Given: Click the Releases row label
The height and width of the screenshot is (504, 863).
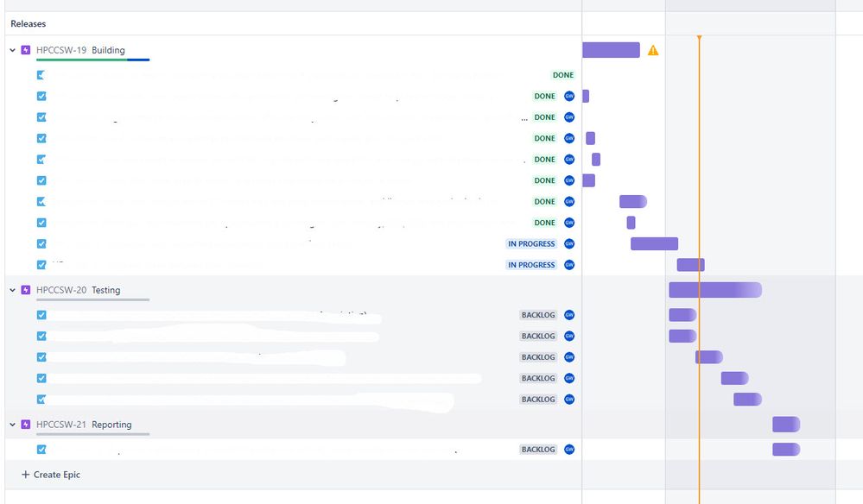Looking at the screenshot, I should click(x=28, y=23).
